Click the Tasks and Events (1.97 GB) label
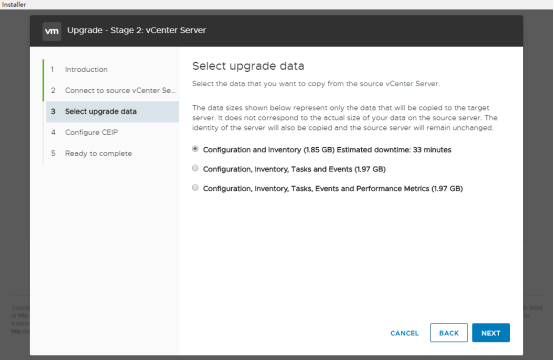The width and height of the screenshot is (554, 361). tap(294, 169)
